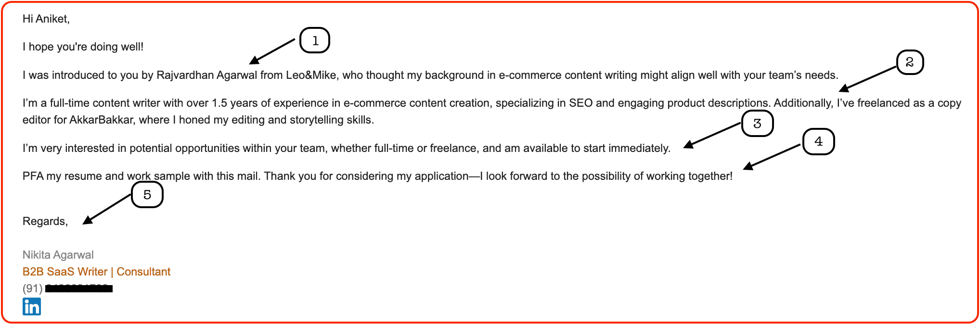Click the numbered callout 1 badge
This screenshot has width=980, height=325.
[x=315, y=40]
